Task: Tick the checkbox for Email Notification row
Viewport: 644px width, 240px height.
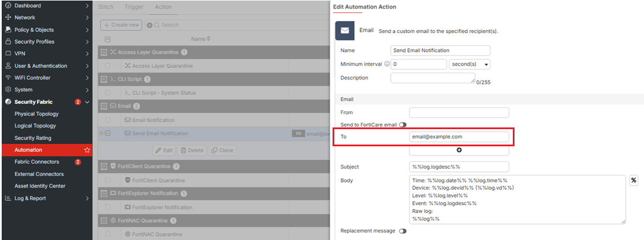Action: [108, 120]
